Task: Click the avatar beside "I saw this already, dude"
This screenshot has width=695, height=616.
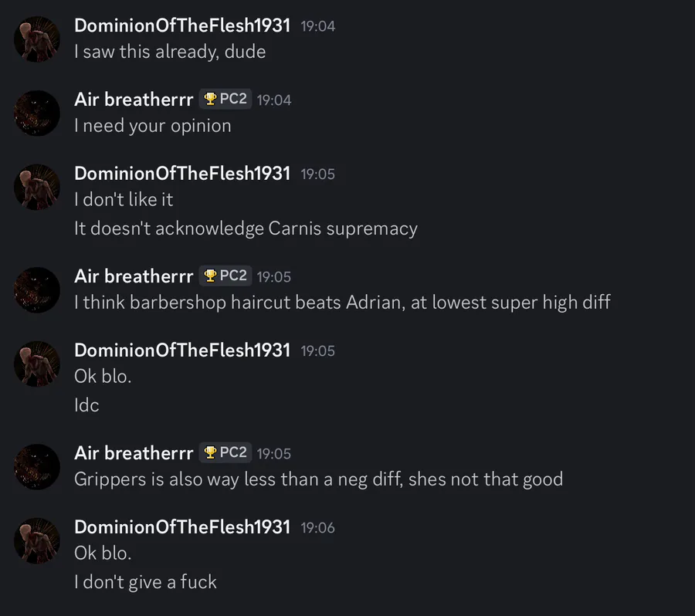Action: [36, 39]
